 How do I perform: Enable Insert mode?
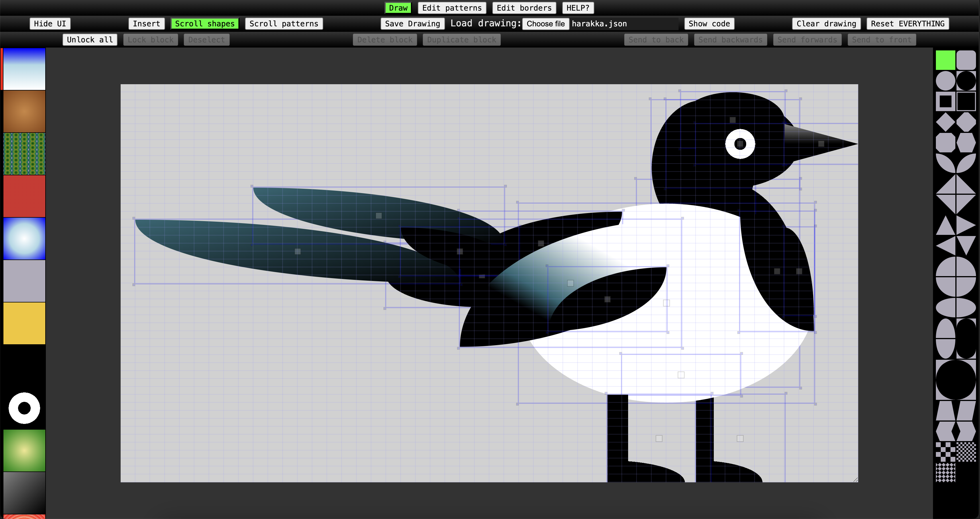pos(146,23)
